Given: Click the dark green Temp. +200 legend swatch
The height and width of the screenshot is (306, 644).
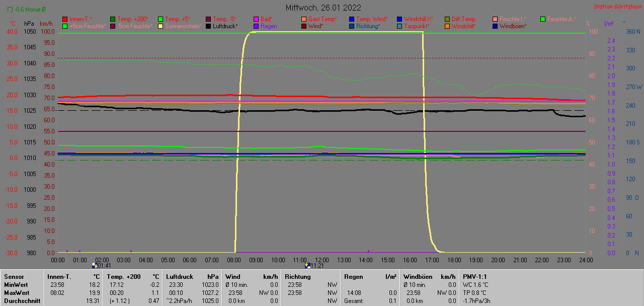Looking at the screenshot, I should click(x=113, y=19).
